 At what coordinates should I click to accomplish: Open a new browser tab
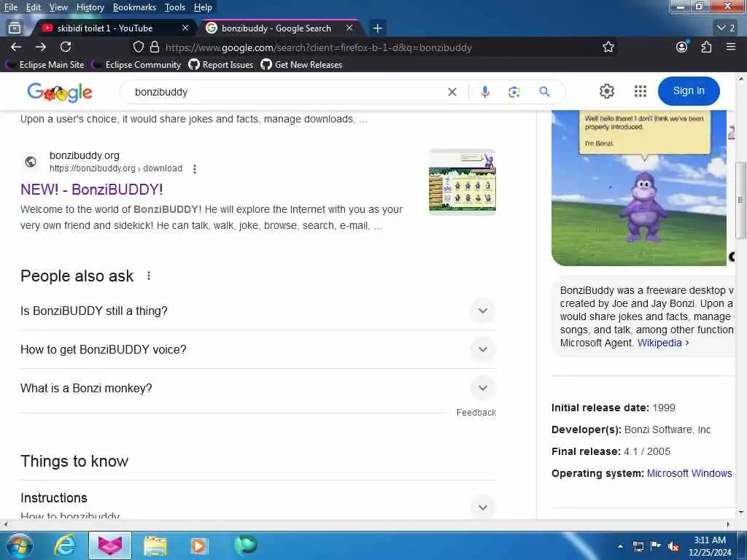[x=377, y=28]
